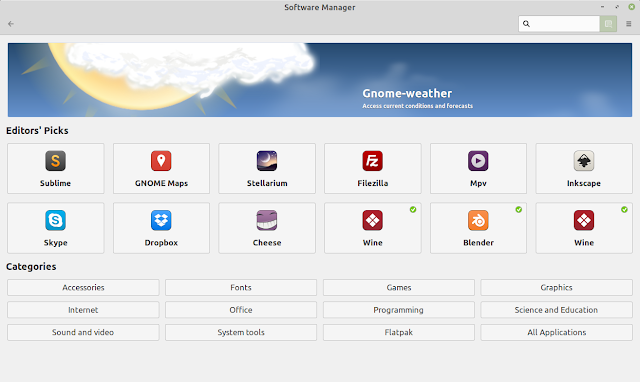Click the back arrow in the header

pyautogui.click(x=11, y=24)
